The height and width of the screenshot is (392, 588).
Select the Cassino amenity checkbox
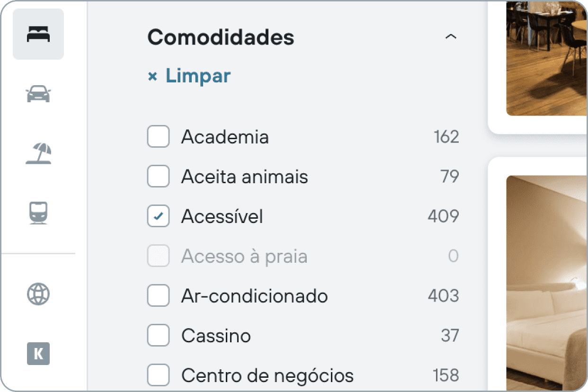pyautogui.click(x=158, y=336)
